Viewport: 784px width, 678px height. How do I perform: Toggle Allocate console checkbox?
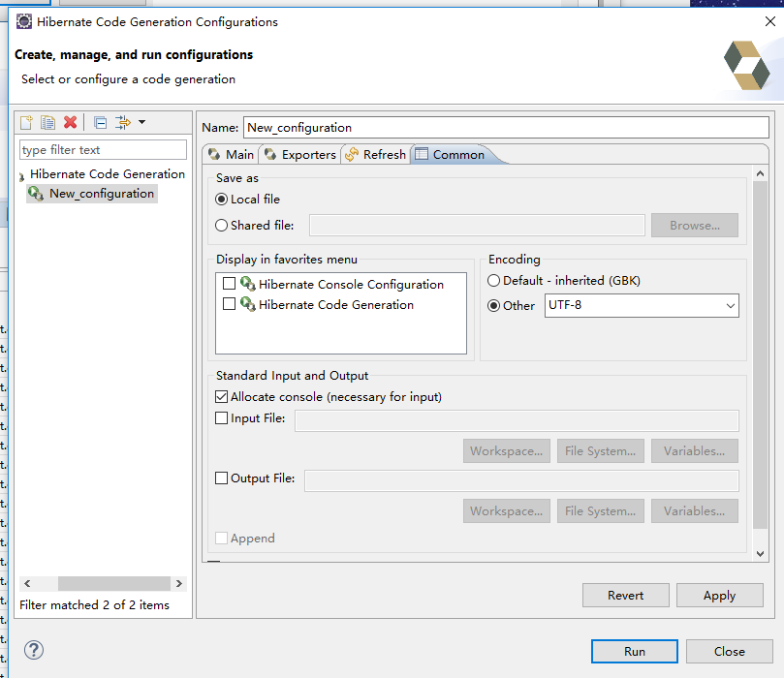222,397
